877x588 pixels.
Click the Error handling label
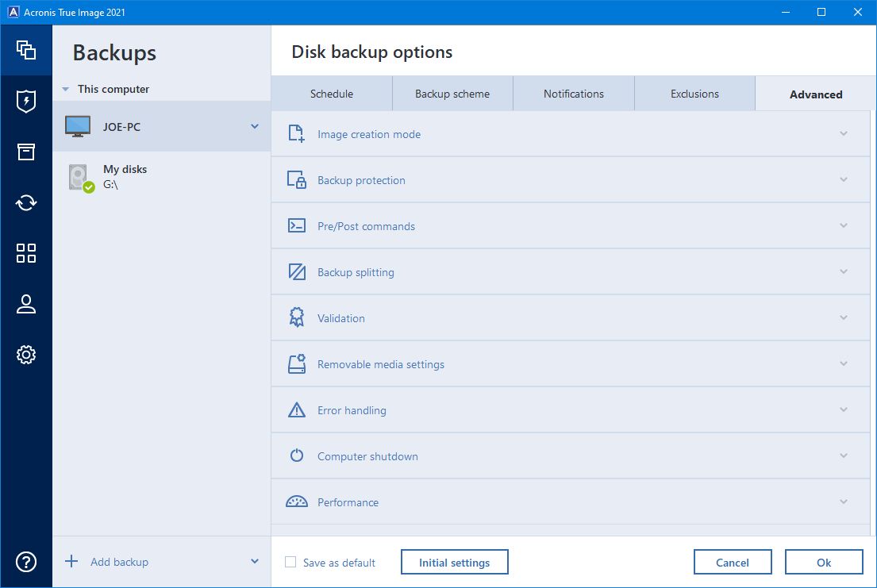[x=352, y=410]
